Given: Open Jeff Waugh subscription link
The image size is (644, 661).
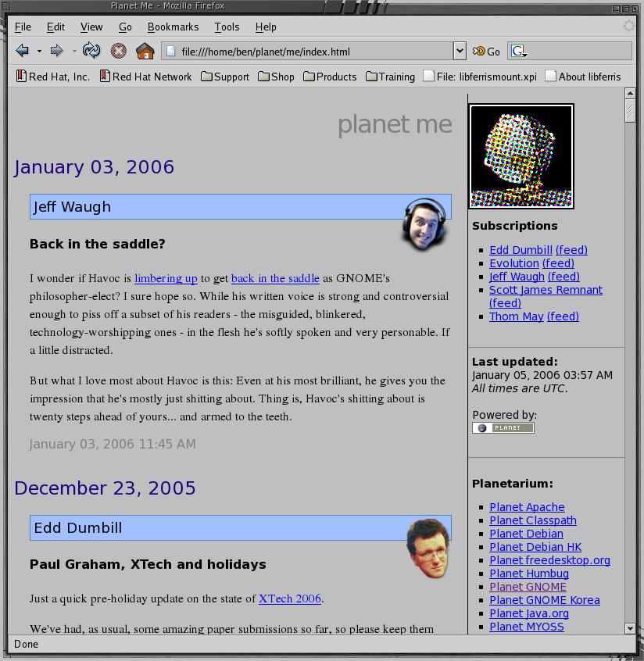Looking at the screenshot, I should (x=517, y=277).
